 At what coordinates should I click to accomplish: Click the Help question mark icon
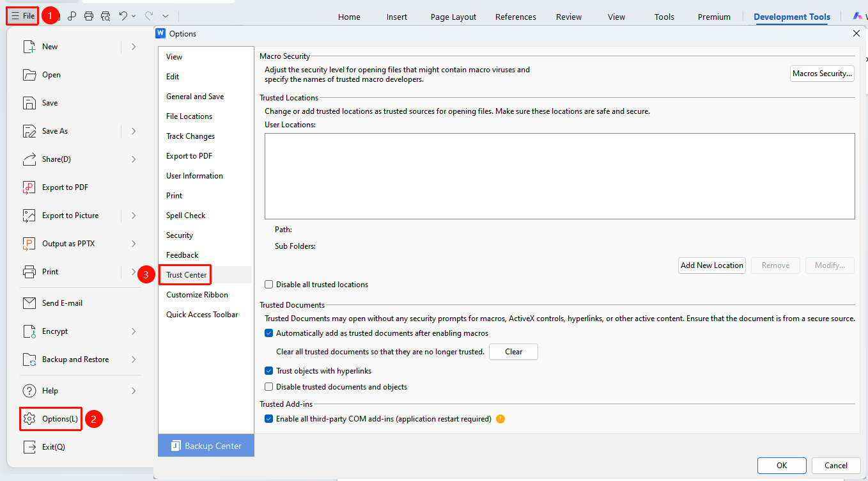(29, 391)
